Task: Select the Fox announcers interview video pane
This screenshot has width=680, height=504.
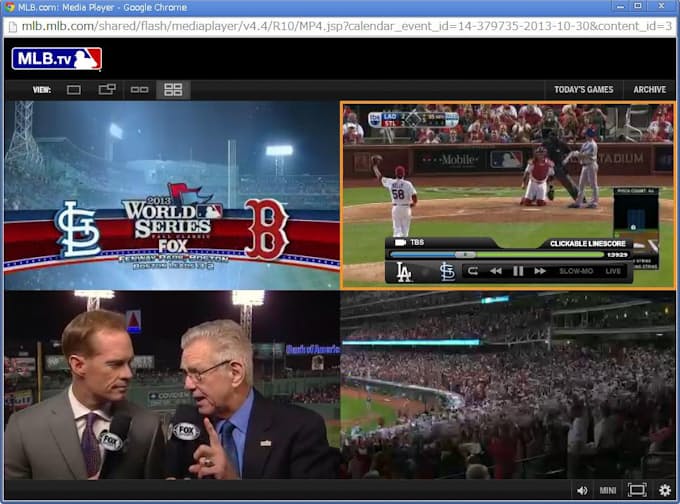Action: (x=171, y=385)
